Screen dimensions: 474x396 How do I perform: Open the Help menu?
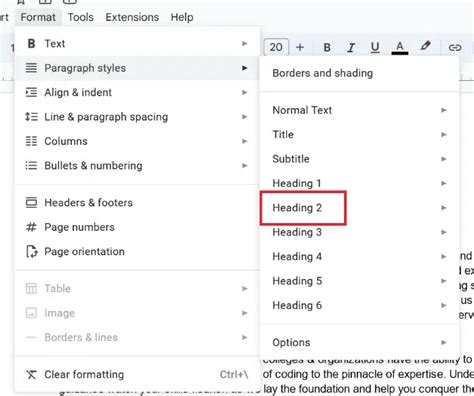pos(182,17)
